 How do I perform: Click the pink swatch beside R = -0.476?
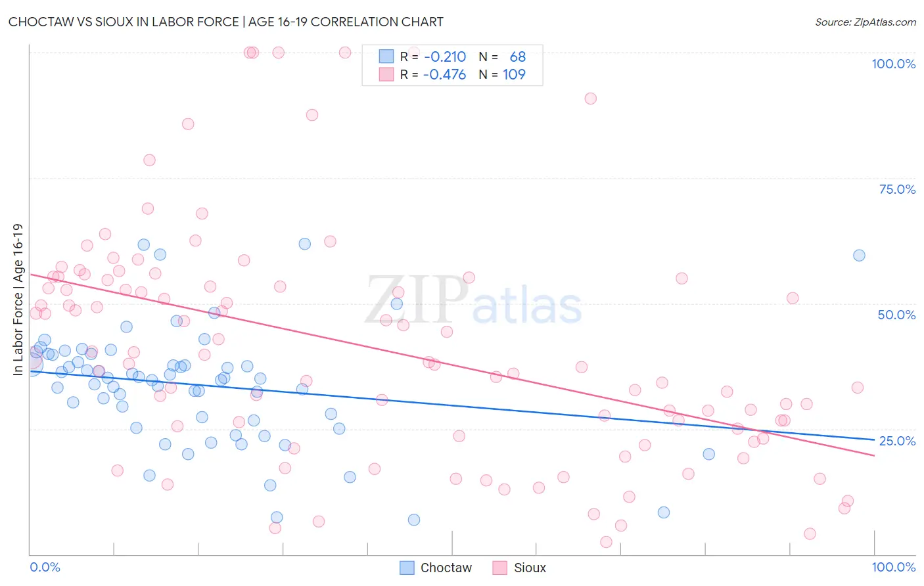point(386,74)
